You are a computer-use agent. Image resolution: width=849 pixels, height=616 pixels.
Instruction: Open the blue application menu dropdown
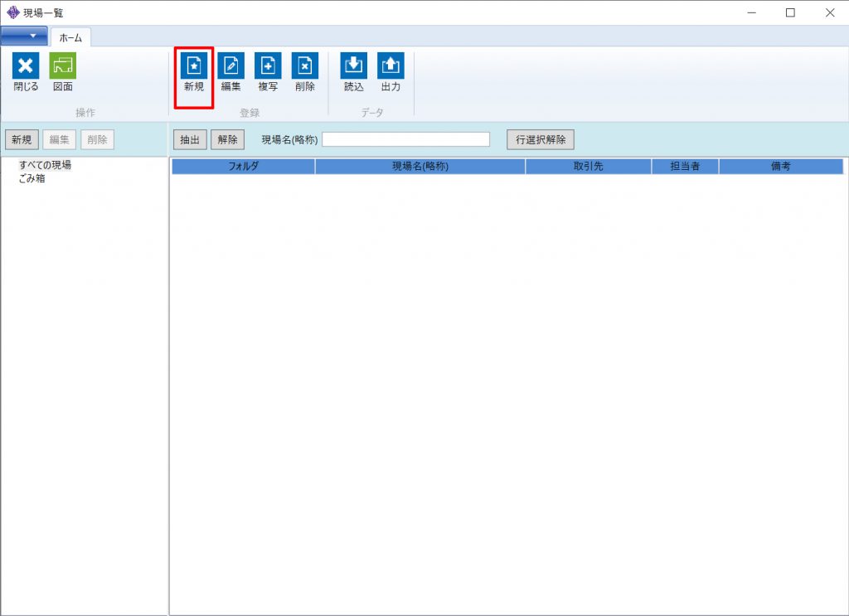tap(24, 36)
